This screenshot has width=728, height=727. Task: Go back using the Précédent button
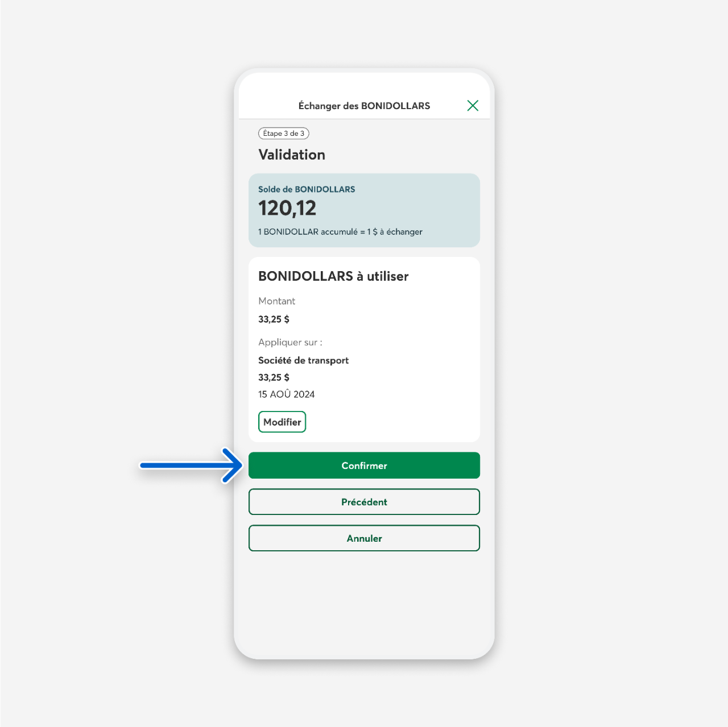(364, 502)
